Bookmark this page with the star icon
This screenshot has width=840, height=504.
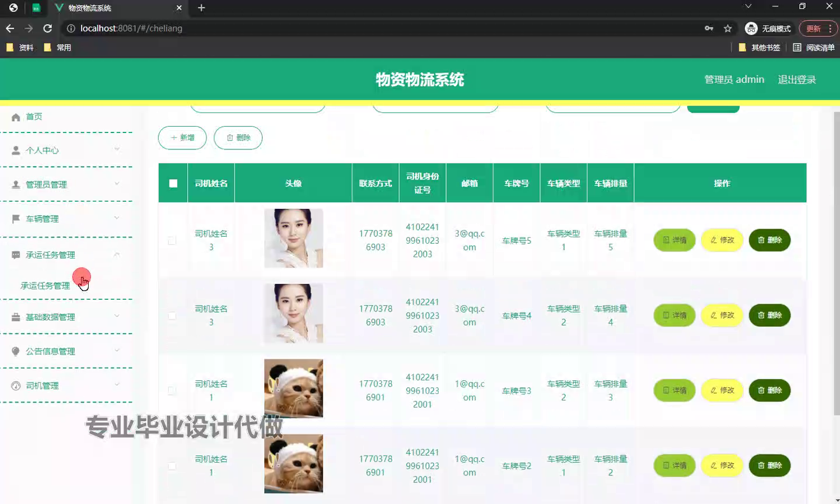727,28
